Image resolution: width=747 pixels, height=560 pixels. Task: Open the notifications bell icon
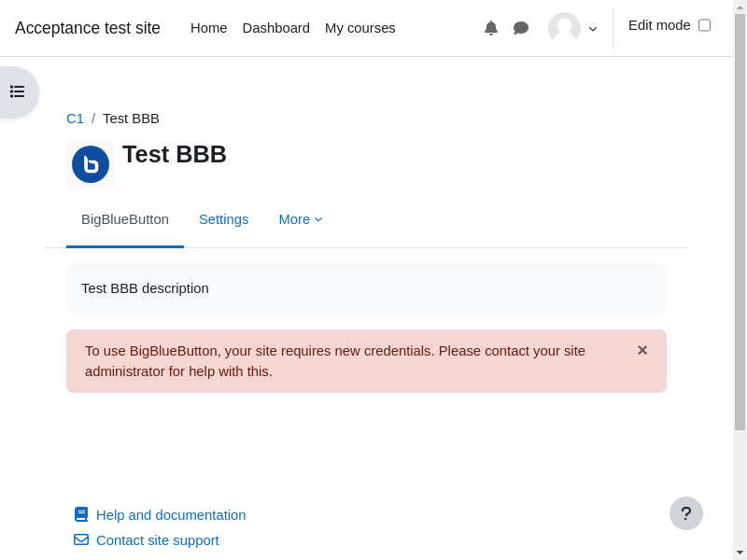491,28
